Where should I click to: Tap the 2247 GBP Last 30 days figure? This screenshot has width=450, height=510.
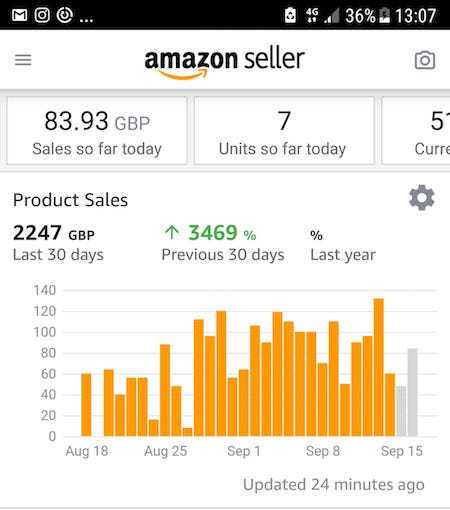pyautogui.click(x=58, y=243)
